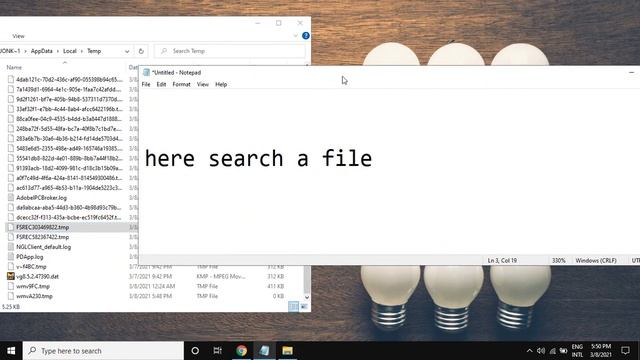Switch Explorer to Details view icon
The width and height of the screenshot is (640, 360).
293,306
